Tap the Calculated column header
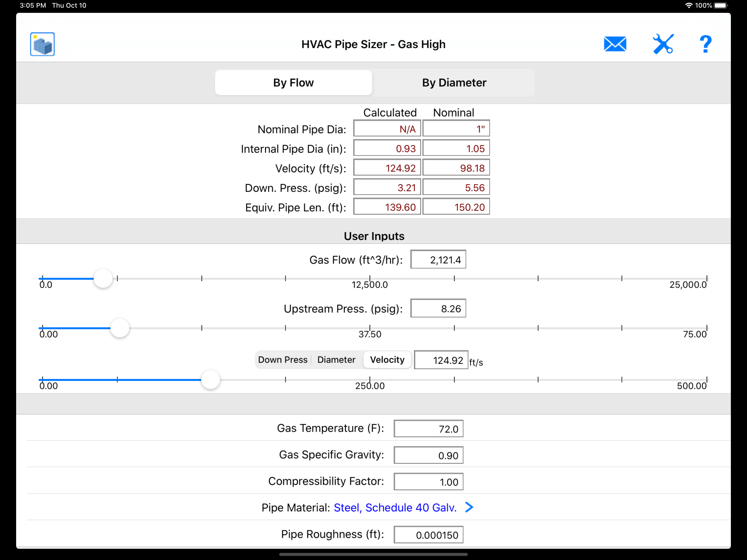Image resolution: width=747 pixels, height=560 pixels. [390, 112]
